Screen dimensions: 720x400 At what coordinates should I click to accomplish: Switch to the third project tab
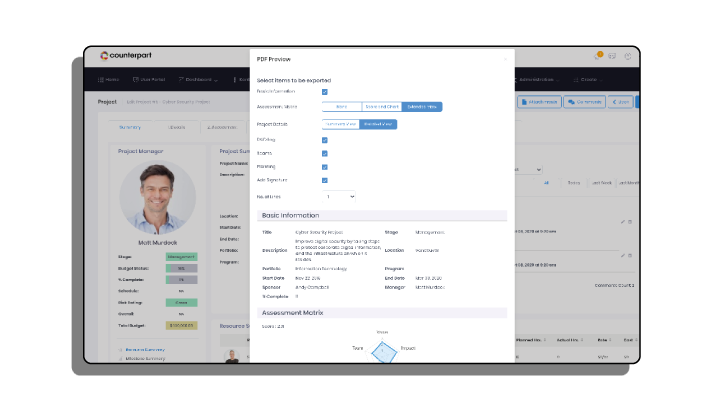(222, 127)
